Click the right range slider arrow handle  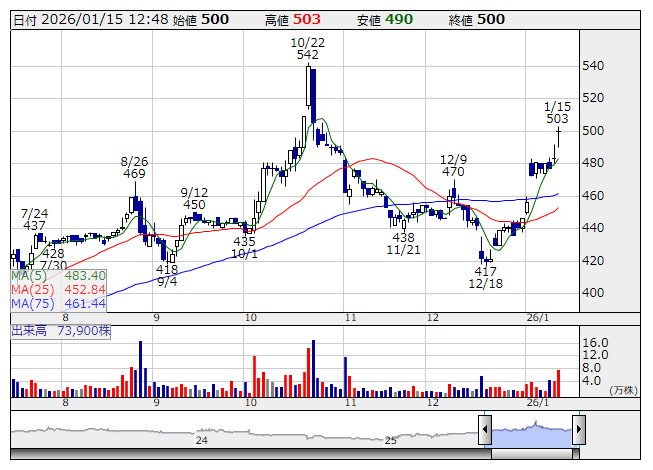click(579, 430)
